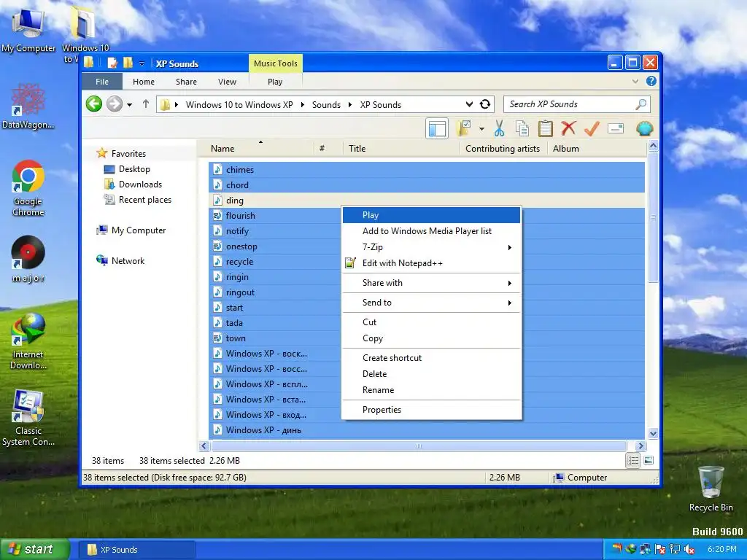Image resolution: width=747 pixels, height=560 pixels.
Task: Click the vertical scrollbar down arrow
Action: pos(653,433)
